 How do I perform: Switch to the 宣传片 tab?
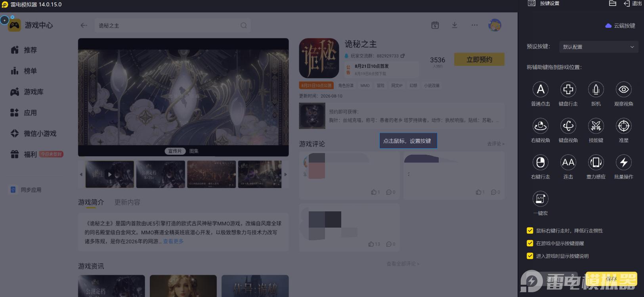pyautogui.click(x=175, y=151)
